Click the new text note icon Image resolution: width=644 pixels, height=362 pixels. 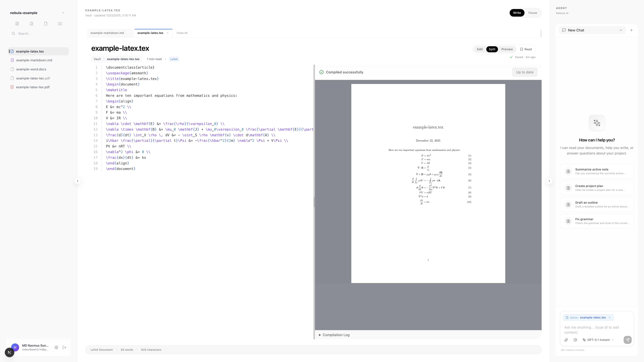coord(17,24)
